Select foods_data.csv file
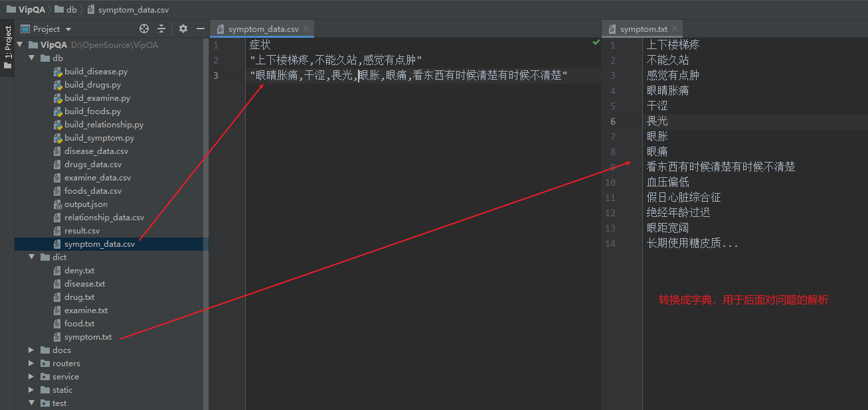868x410 pixels. (x=93, y=191)
